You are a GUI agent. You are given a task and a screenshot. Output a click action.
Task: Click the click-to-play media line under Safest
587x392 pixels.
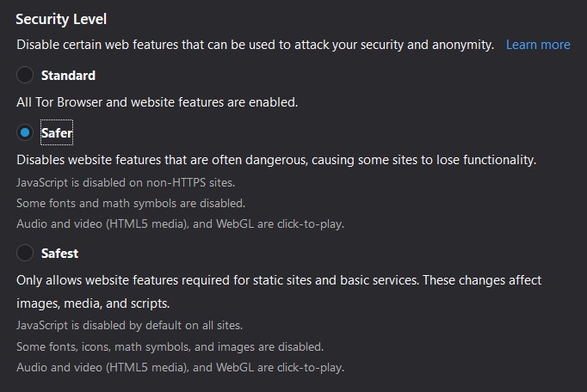[x=180, y=367]
